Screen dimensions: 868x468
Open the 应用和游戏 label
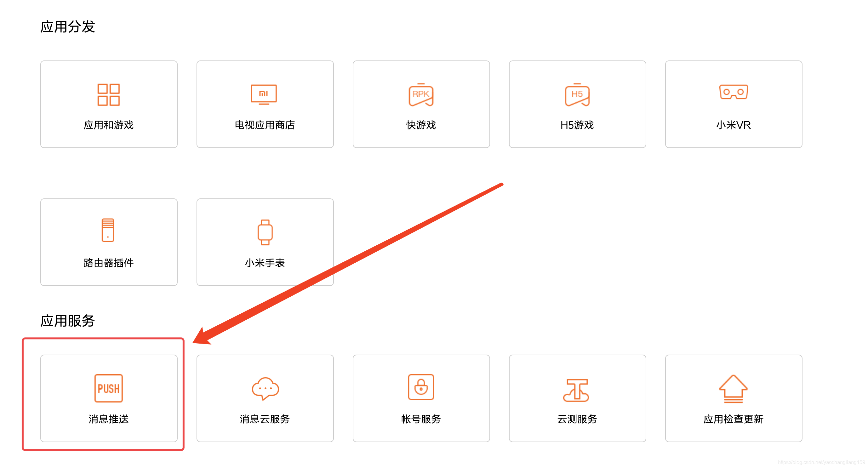[108, 125]
